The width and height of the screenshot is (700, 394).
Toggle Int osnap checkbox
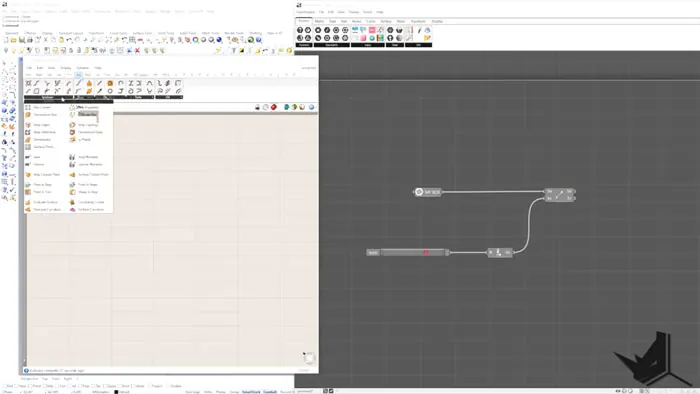[x=70, y=386]
